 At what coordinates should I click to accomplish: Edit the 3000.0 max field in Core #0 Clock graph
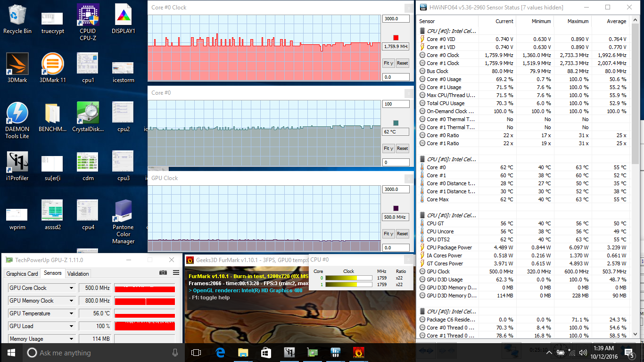click(396, 19)
